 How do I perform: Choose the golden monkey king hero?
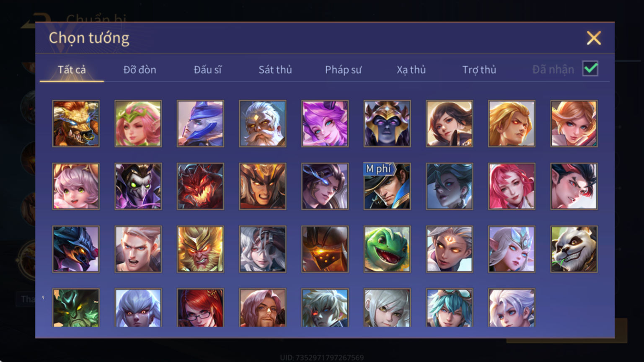pyautogui.click(x=200, y=249)
